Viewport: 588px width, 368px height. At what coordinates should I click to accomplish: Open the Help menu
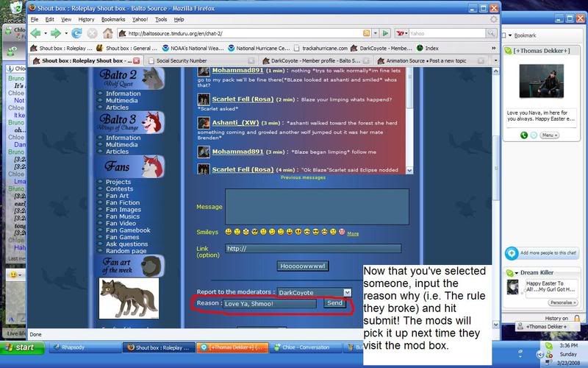click(179, 19)
